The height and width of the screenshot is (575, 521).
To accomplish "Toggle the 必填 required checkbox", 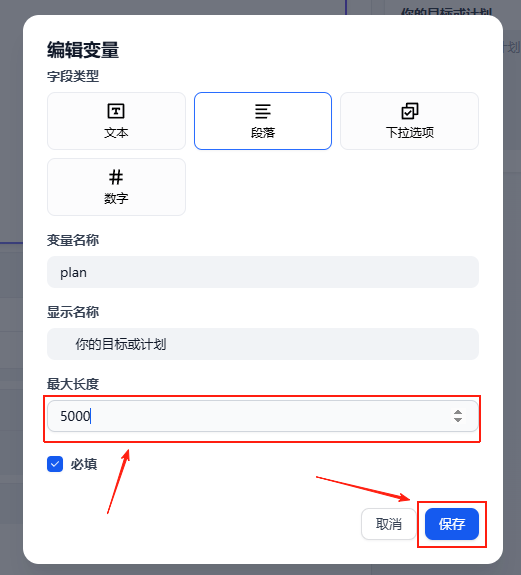I will (55, 464).
